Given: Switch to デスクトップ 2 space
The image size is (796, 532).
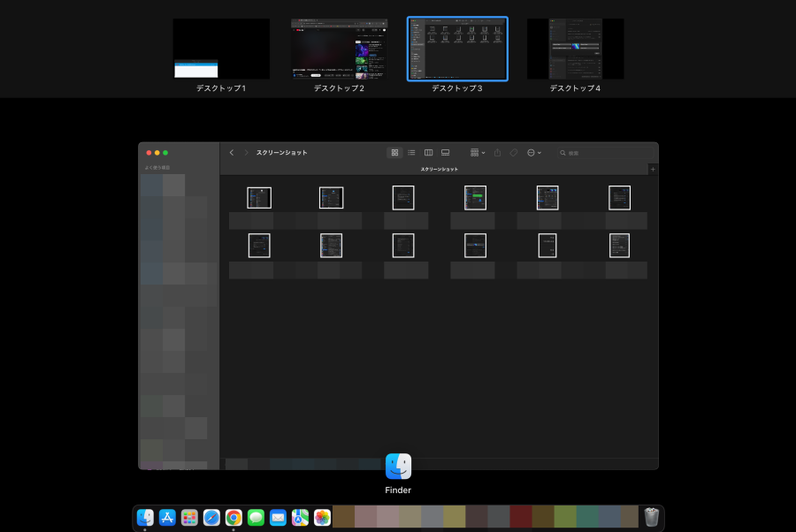Looking at the screenshot, I should [x=339, y=49].
